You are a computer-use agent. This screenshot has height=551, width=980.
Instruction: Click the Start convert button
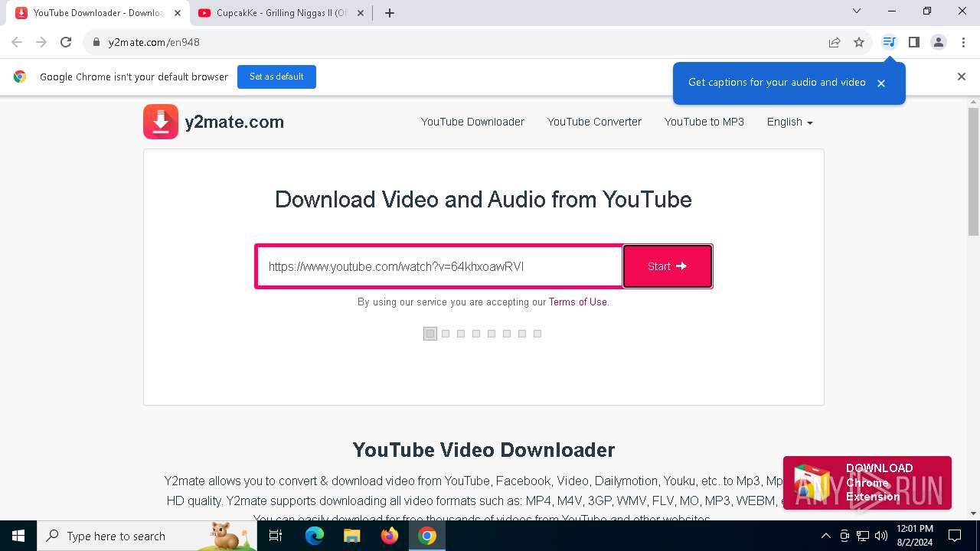pos(668,266)
